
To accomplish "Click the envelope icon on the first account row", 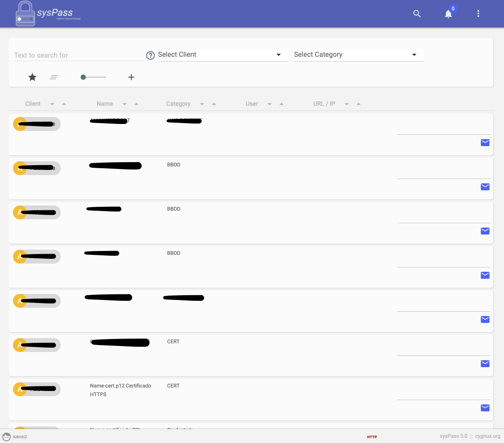I will click(x=485, y=142).
